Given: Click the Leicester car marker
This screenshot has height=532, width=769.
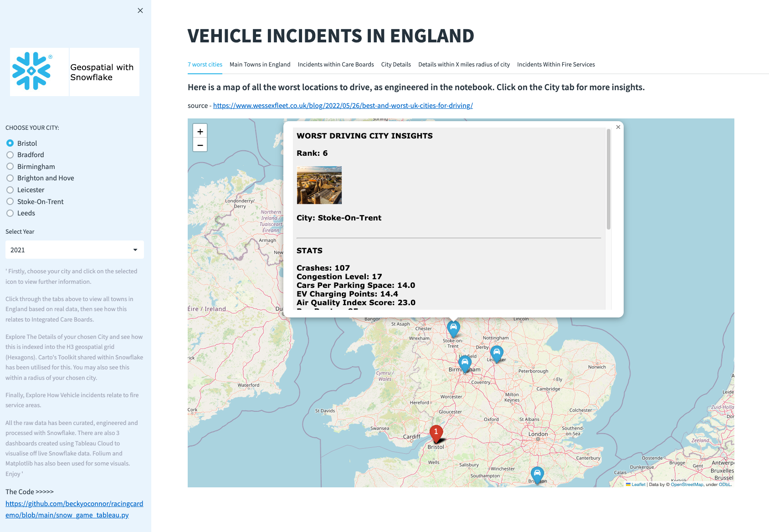Looking at the screenshot, I should coord(497,353).
